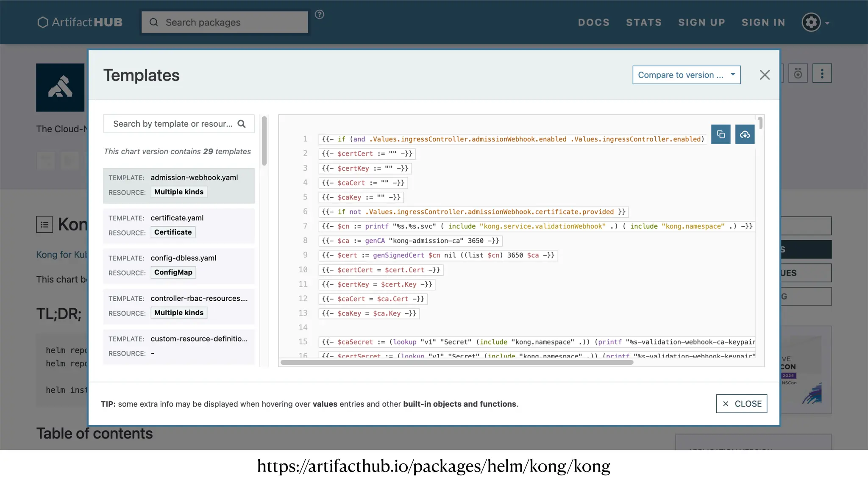This screenshot has width=868, height=488.
Task: Click code line 13 $caKey assignment
Action: [x=369, y=313]
